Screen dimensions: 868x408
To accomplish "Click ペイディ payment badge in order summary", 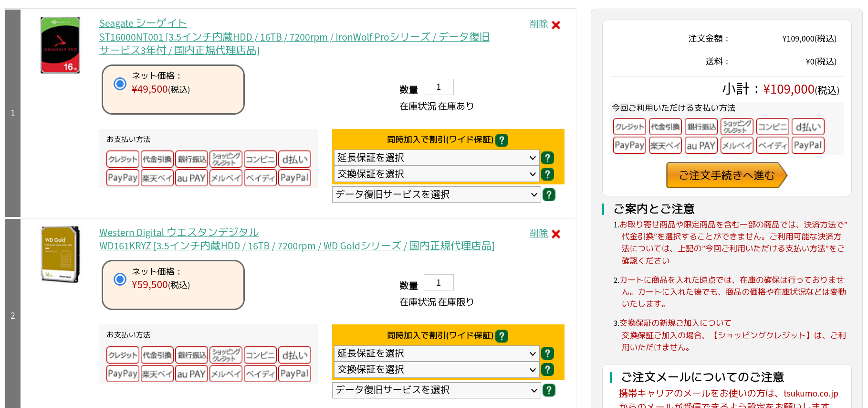I will [x=772, y=145].
